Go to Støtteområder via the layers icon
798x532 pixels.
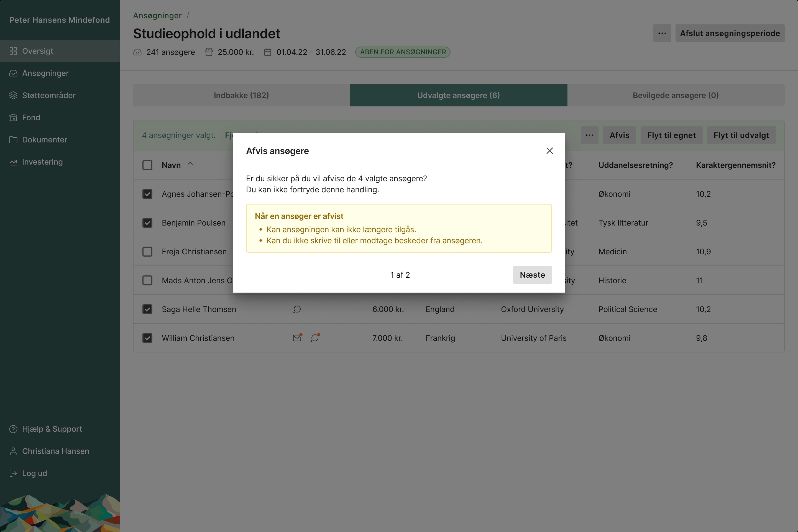coord(13,95)
